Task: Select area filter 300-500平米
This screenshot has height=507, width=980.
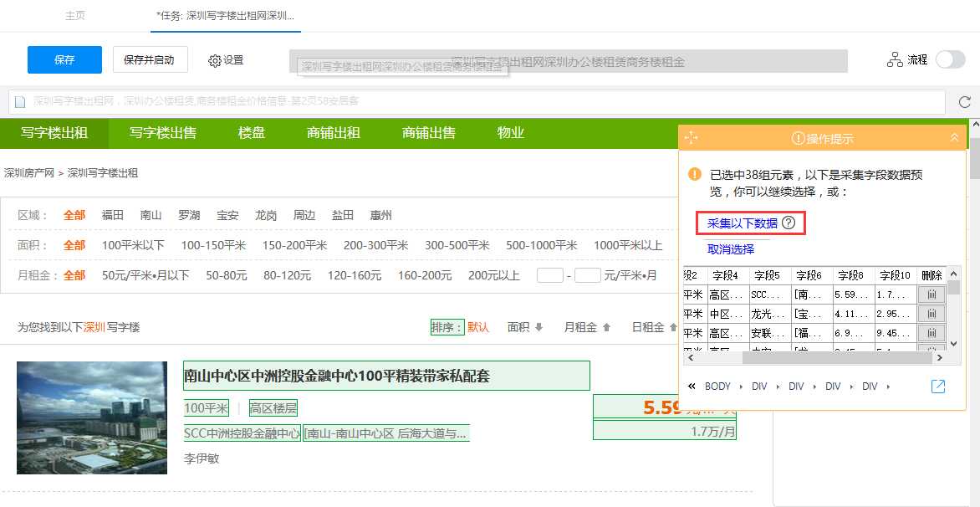Action: coord(457,246)
